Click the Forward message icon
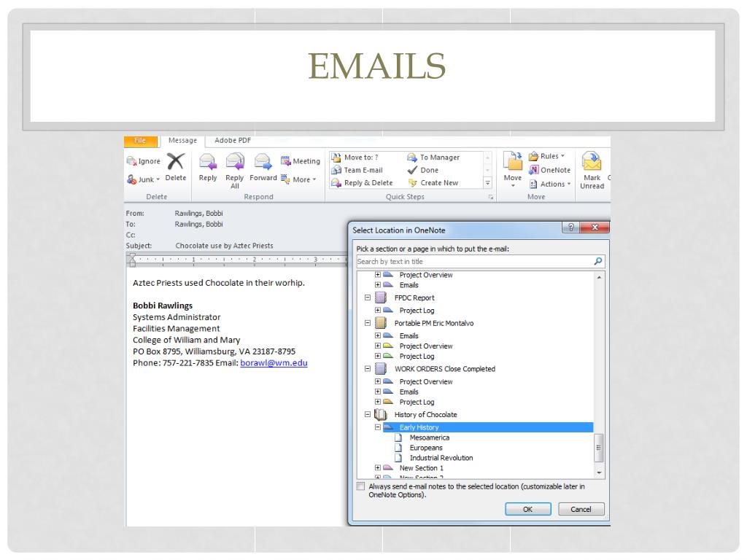Viewport: 747px width, 560px height. pos(263,162)
